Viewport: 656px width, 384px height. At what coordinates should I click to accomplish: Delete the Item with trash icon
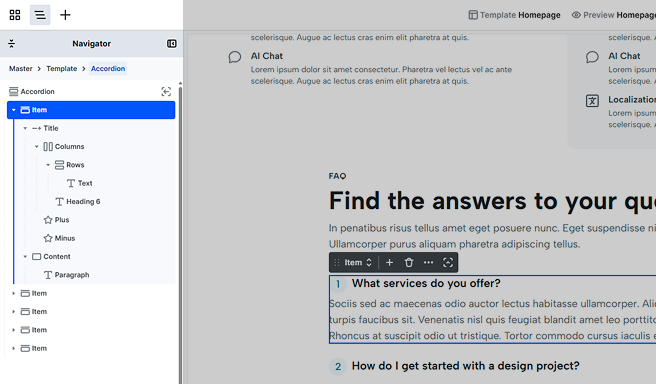[409, 263]
